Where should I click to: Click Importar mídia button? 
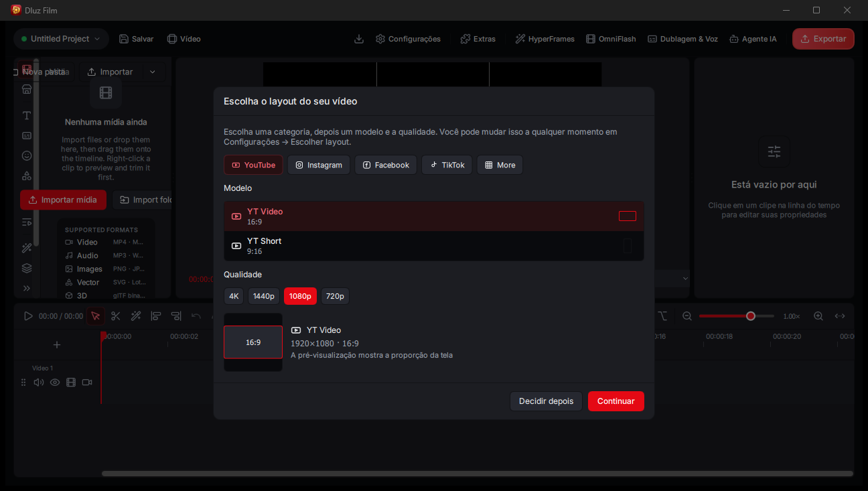click(x=63, y=200)
